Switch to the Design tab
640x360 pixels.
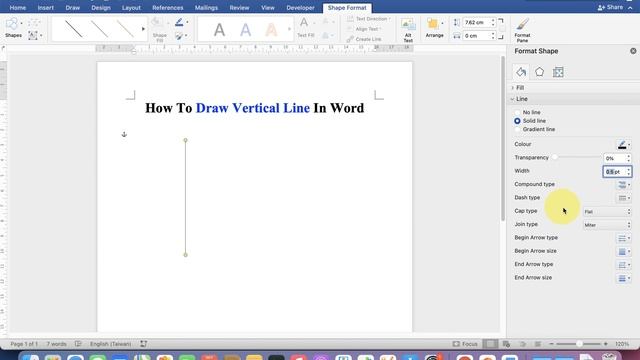tap(101, 8)
